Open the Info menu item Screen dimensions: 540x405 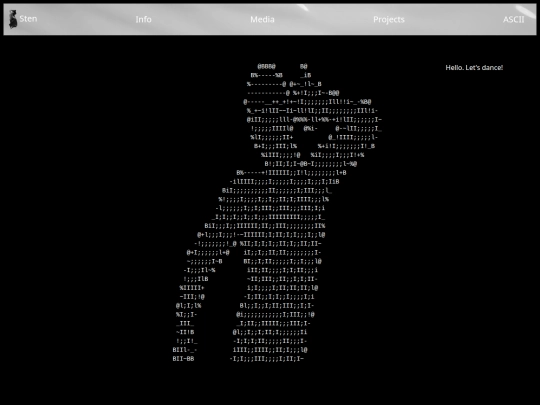click(x=143, y=19)
